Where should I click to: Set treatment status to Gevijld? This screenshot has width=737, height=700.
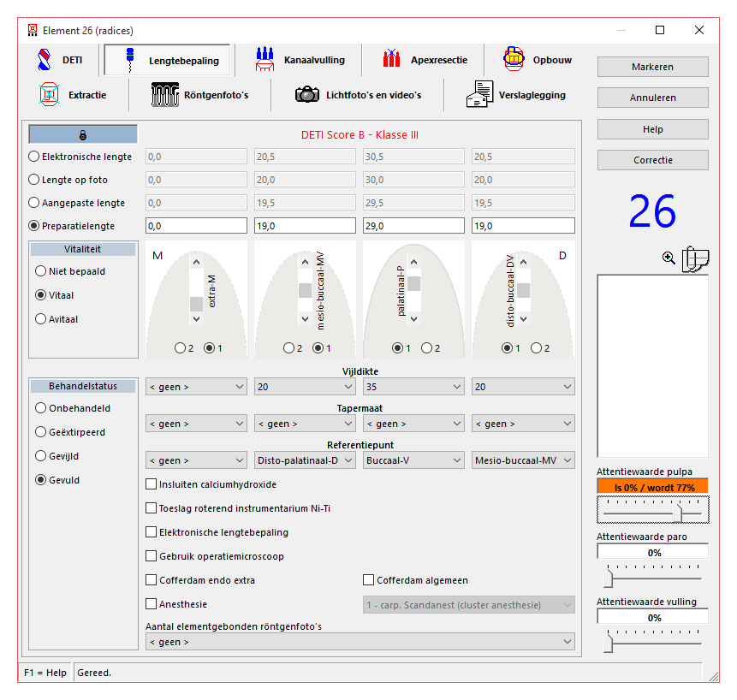pyautogui.click(x=41, y=456)
